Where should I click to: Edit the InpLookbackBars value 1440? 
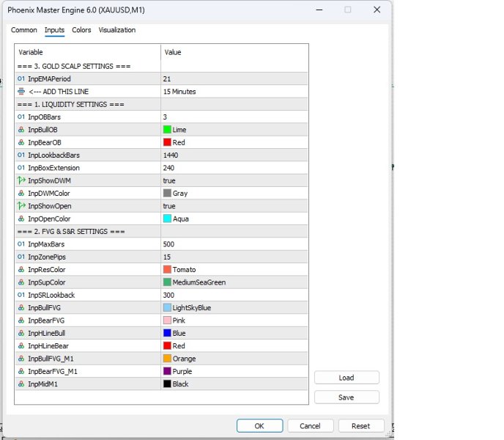click(x=171, y=155)
